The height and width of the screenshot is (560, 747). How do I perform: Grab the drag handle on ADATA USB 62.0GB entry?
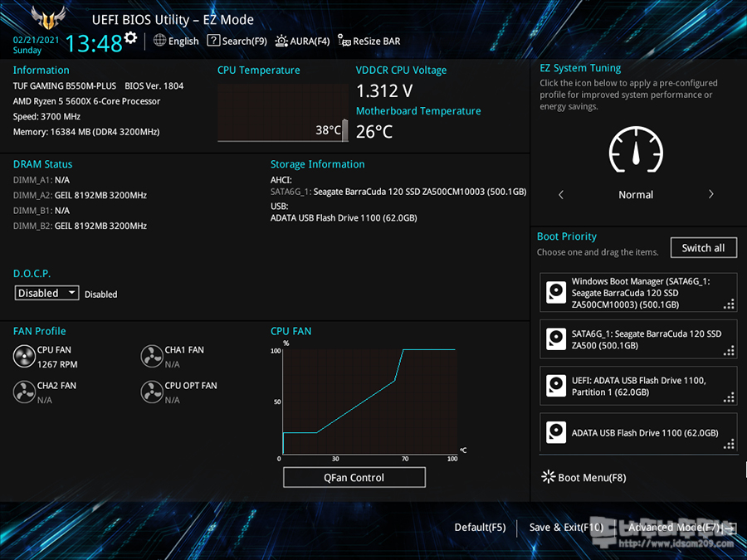729,445
